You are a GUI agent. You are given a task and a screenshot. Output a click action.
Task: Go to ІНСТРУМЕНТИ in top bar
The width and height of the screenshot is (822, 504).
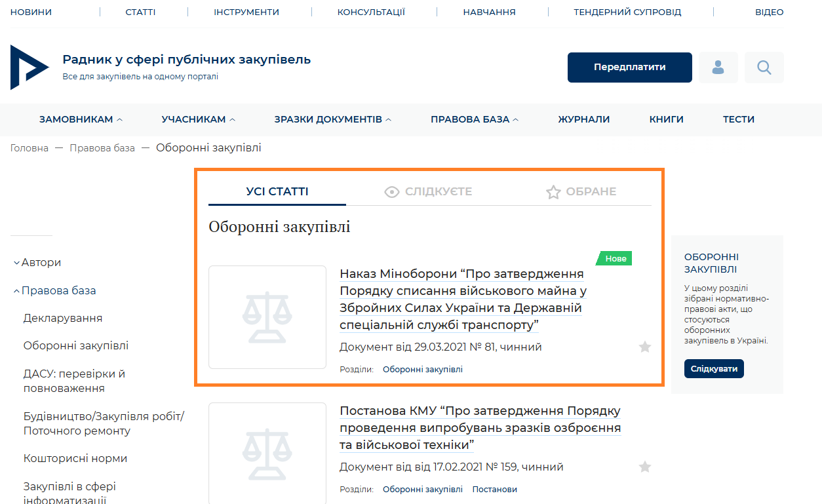tap(246, 12)
